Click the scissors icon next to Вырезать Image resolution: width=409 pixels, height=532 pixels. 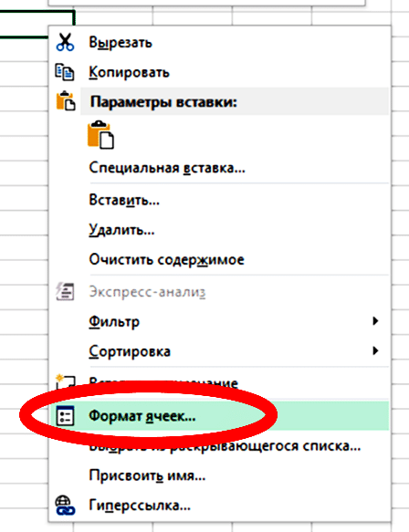pos(65,42)
